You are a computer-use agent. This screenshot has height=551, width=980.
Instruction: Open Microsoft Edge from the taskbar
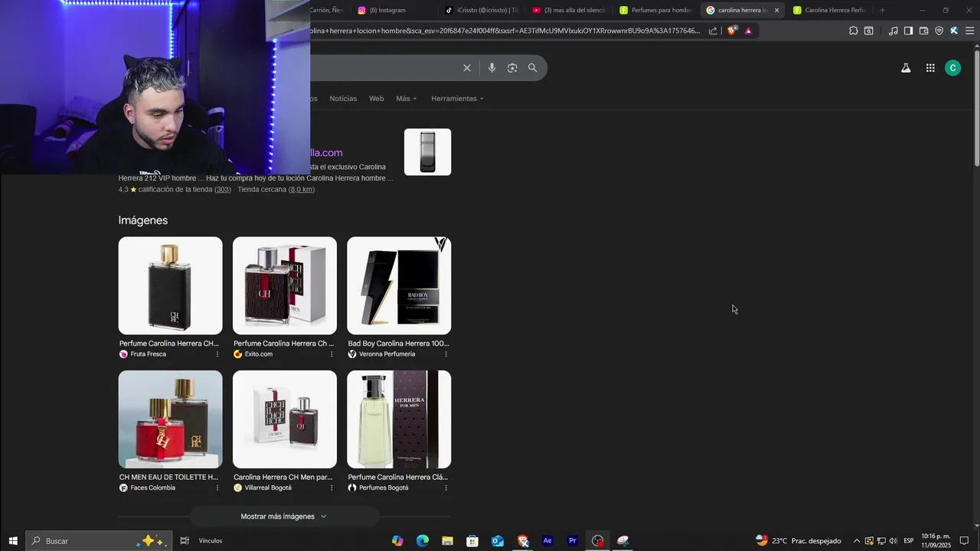[x=423, y=541]
